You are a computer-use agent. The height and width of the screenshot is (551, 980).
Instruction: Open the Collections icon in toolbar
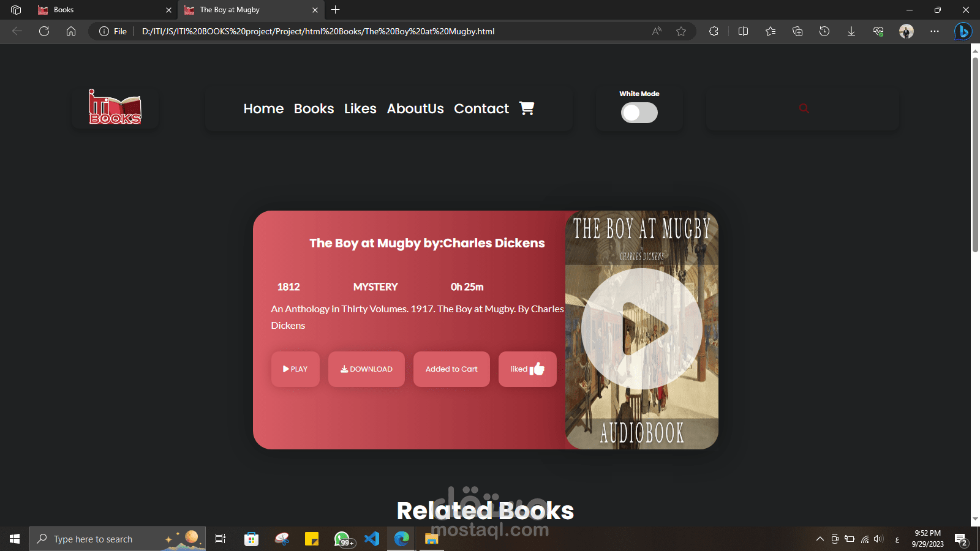pyautogui.click(x=797, y=31)
